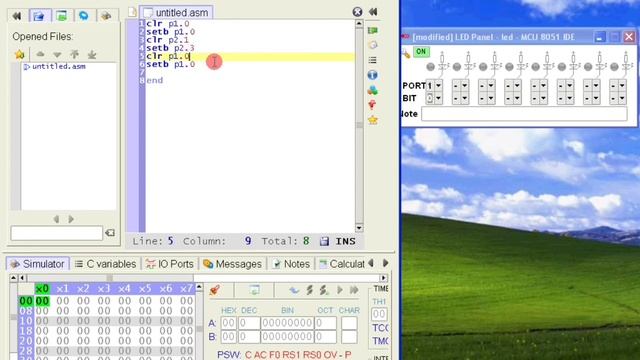Focus the search field under Opened Files
Image resolution: width=640 pixels, height=360 pixels.
coord(57,233)
